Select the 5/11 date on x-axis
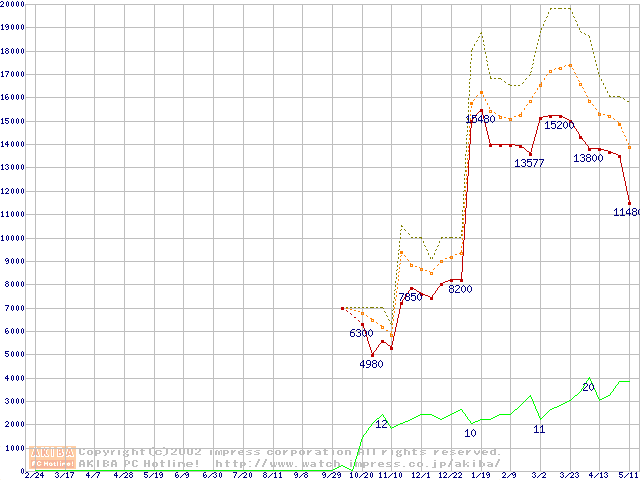Viewport: 640px width, 480px height. coord(628,476)
